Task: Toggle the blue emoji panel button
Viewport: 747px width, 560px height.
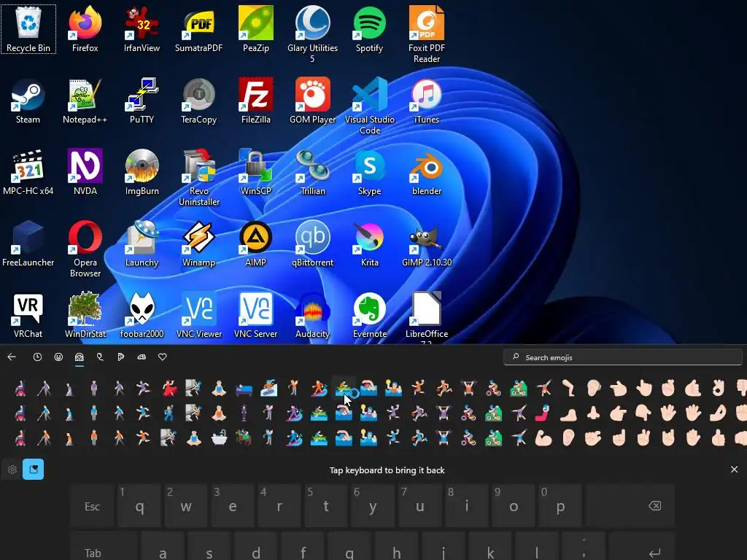Action: [x=33, y=469]
